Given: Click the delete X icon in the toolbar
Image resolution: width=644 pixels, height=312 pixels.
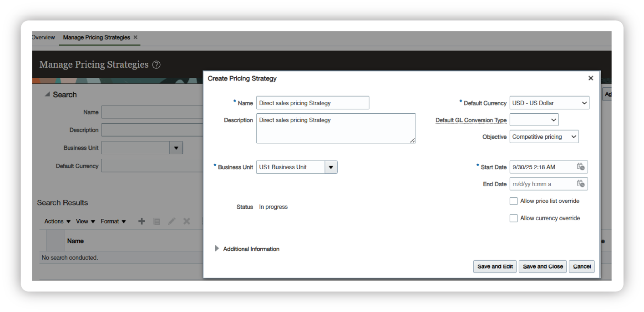Looking at the screenshot, I should coord(187,221).
